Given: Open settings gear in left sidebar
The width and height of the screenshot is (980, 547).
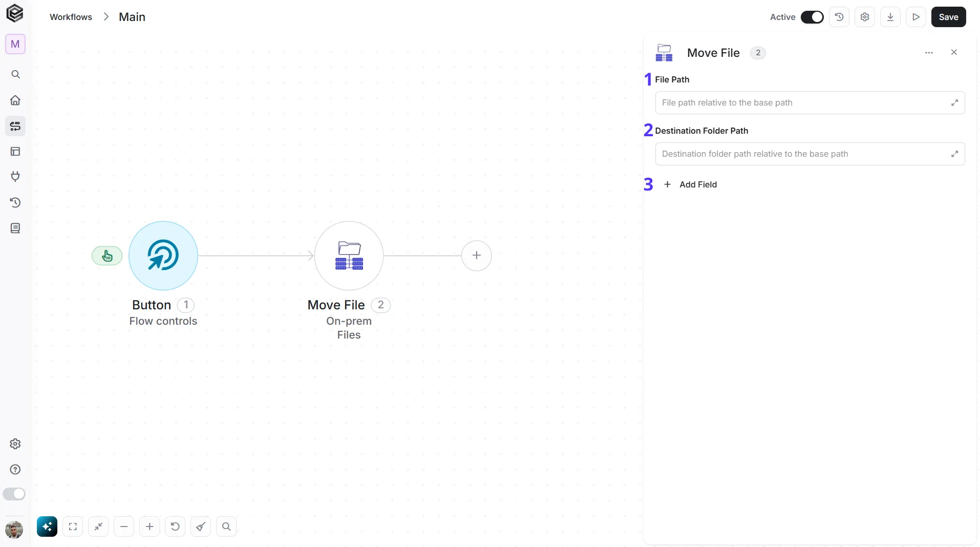Looking at the screenshot, I should coord(15,444).
